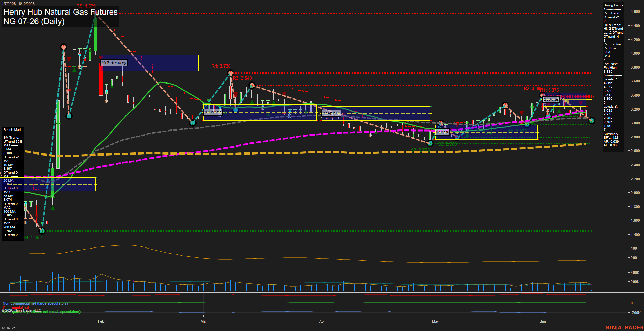Click the 400K volume axis label
Viewport: 644px width, 331px height.
pos(635,273)
